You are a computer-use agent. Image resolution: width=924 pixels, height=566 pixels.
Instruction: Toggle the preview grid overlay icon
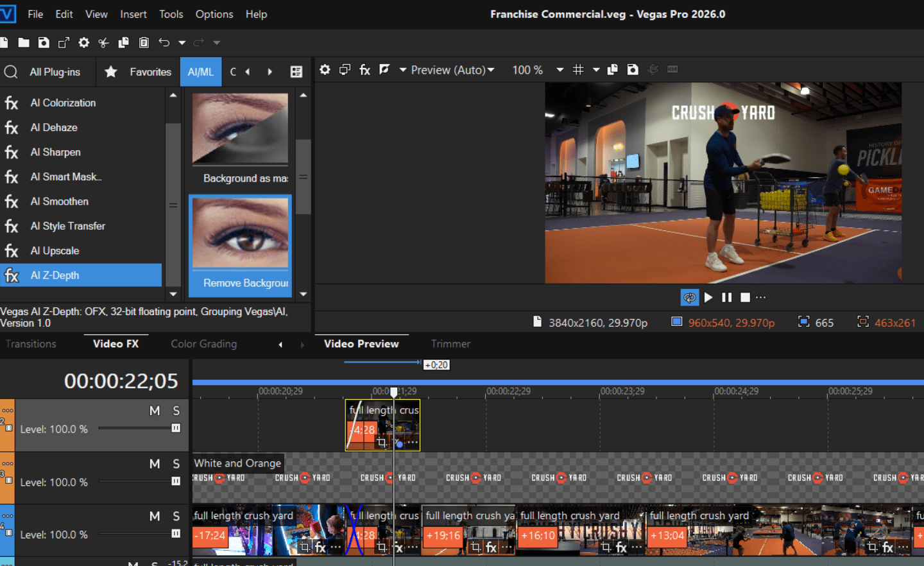click(578, 69)
